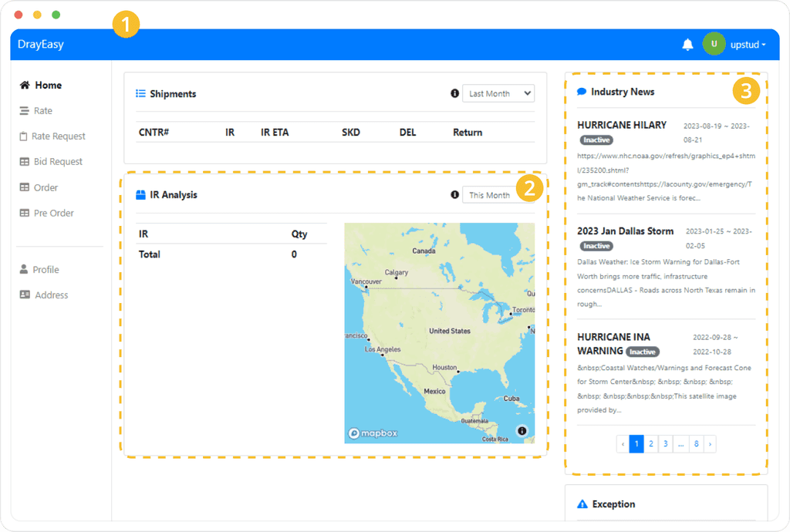Select news page 2
The height and width of the screenshot is (532, 790).
pyautogui.click(x=651, y=444)
